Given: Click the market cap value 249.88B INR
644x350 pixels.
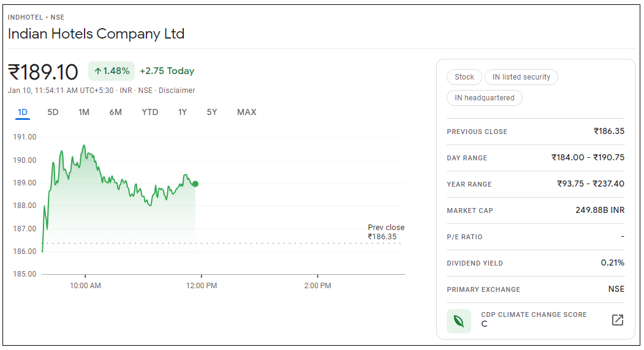Looking at the screenshot, I should click(x=600, y=210).
